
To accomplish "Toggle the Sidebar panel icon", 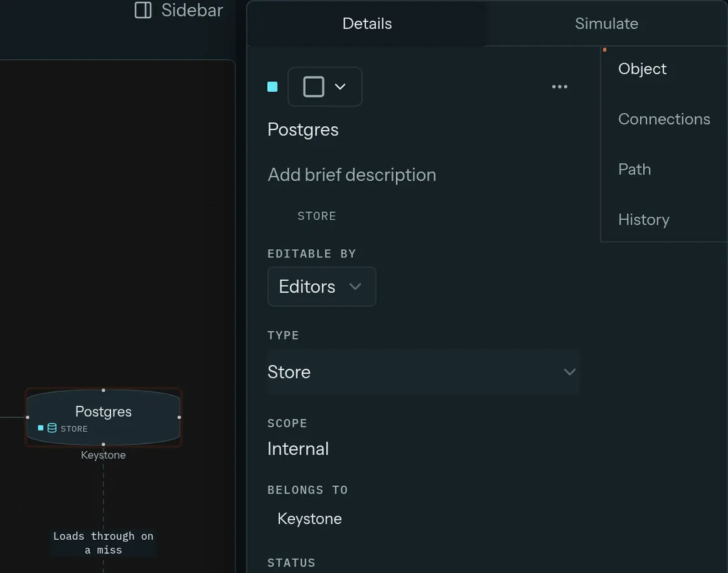I will 143,10.
